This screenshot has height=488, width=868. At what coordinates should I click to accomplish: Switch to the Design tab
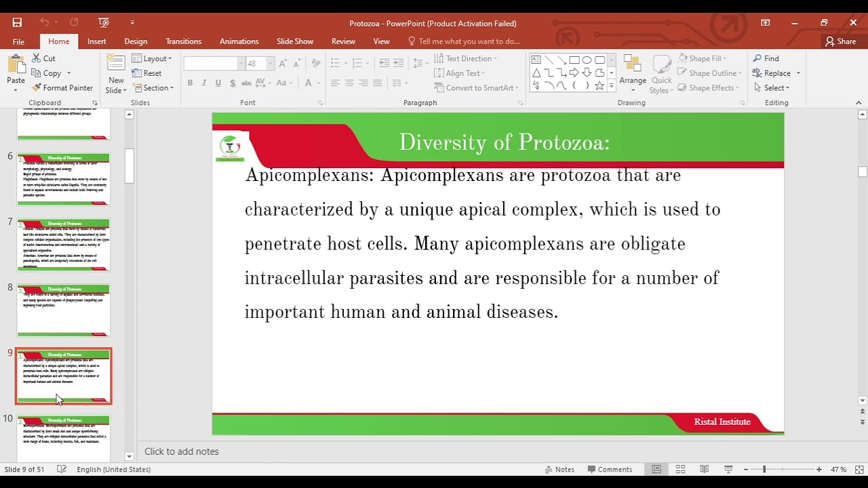(x=136, y=41)
